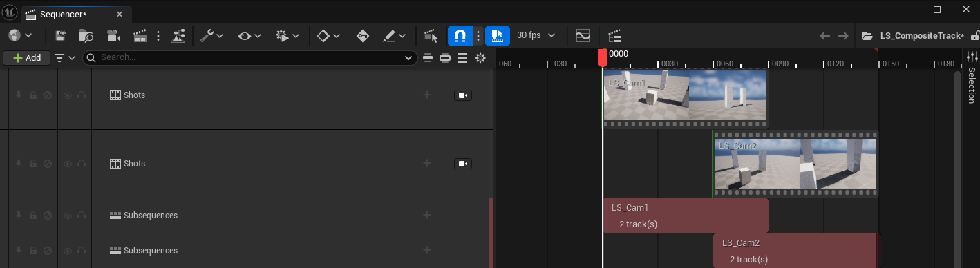Viewport: 980px width, 268px height.
Task: Toggle camera lock on LS_Cam1 Shots track
Action: pyautogui.click(x=463, y=95)
